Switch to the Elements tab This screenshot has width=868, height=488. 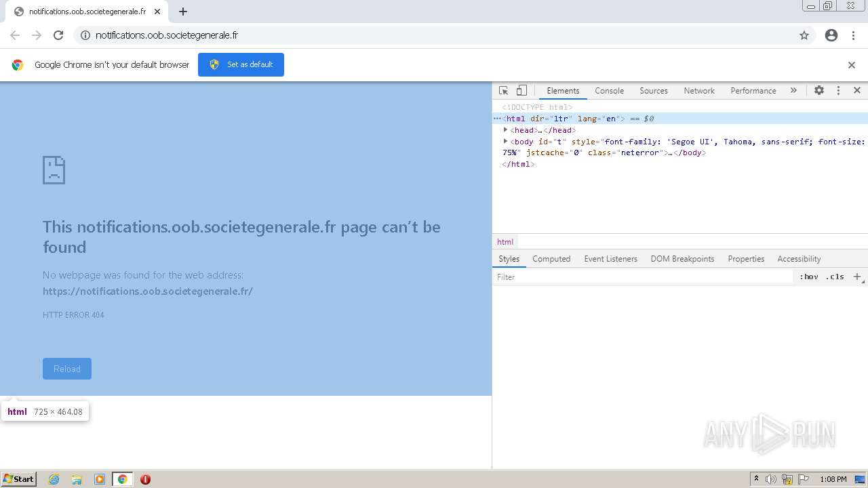(x=563, y=91)
